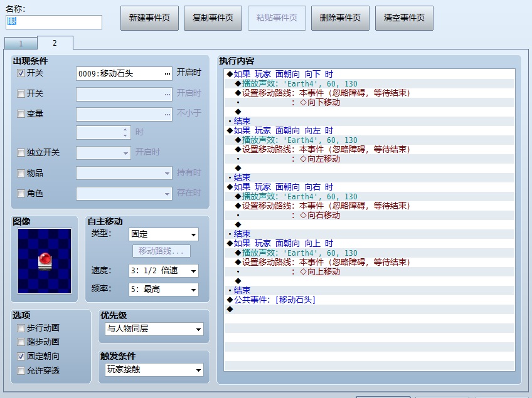
Task: Toggle the 固定朝向 option
Action: (21, 356)
